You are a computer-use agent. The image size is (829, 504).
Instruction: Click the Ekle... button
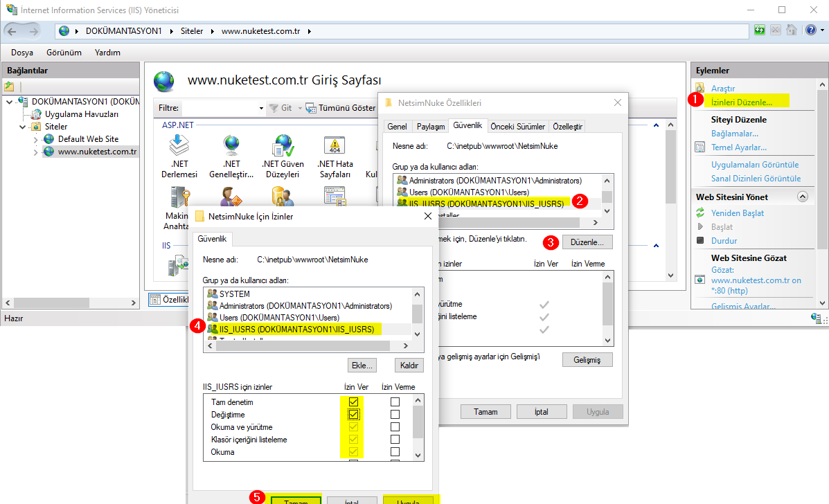(362, 365)
